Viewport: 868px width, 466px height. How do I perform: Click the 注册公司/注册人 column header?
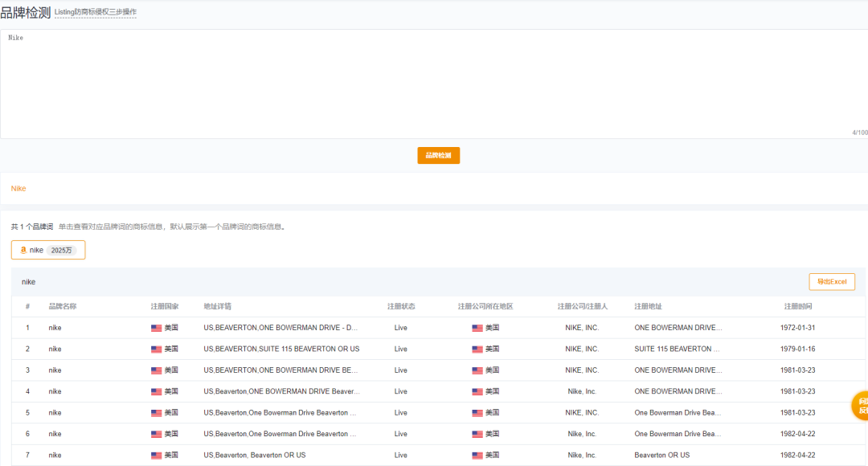583,307
